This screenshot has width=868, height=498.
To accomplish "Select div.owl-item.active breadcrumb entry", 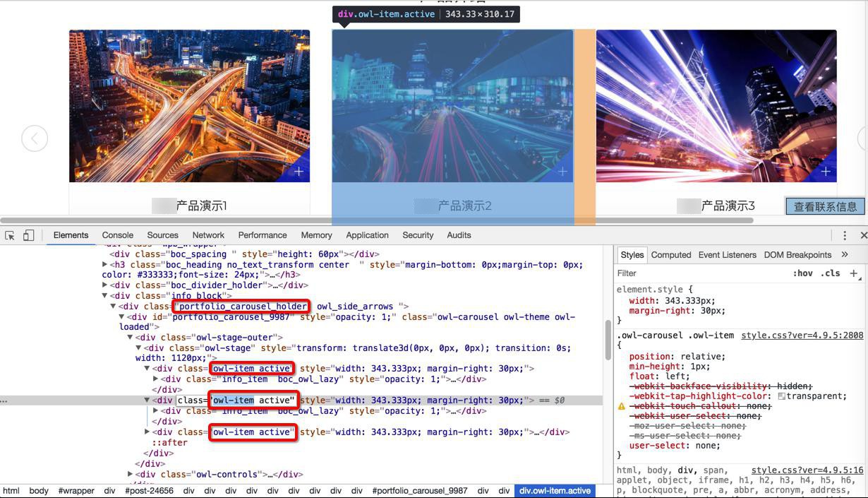I will (x=555, y=491).
